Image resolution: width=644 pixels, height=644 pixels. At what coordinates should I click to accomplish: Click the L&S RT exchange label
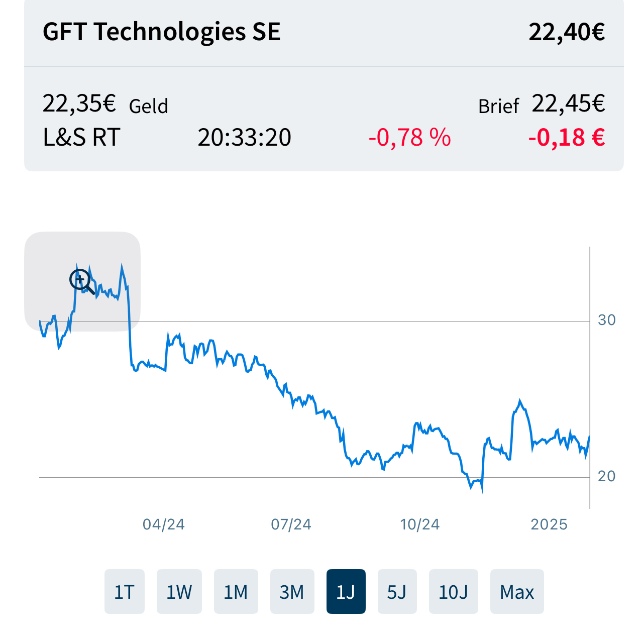pyautogui.click(x=80, y=137)
